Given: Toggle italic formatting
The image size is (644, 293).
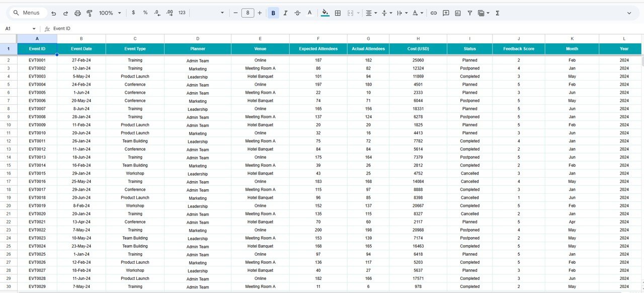Looking at the screenshot, I should tap(285, 13).
